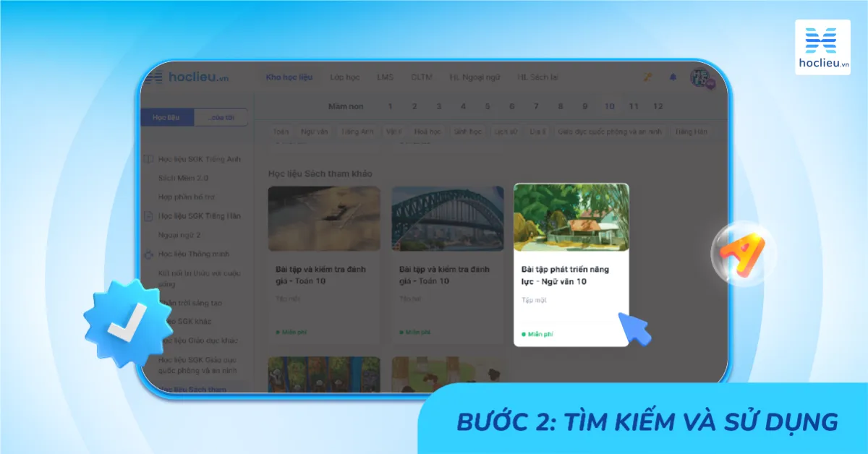Choose the Mầm non grade level
The height and width of the screenshot is (454, 868).
tap(346, 106)
